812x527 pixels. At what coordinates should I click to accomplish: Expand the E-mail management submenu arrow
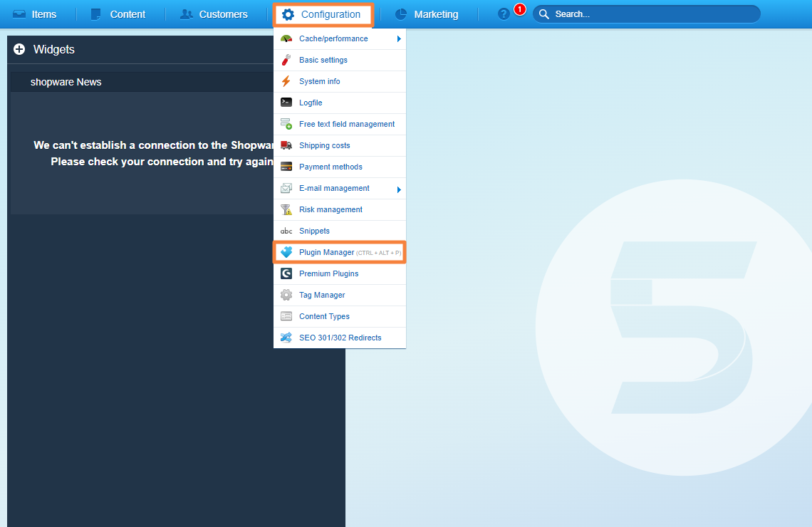click(x=399, y=189)
